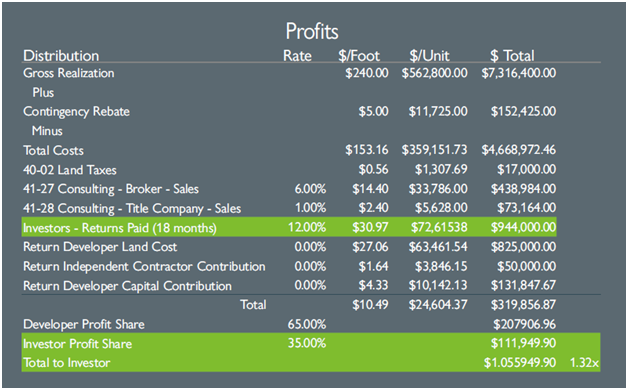Select the Investor Profit Share $111,949.90 value

point(523,343)
